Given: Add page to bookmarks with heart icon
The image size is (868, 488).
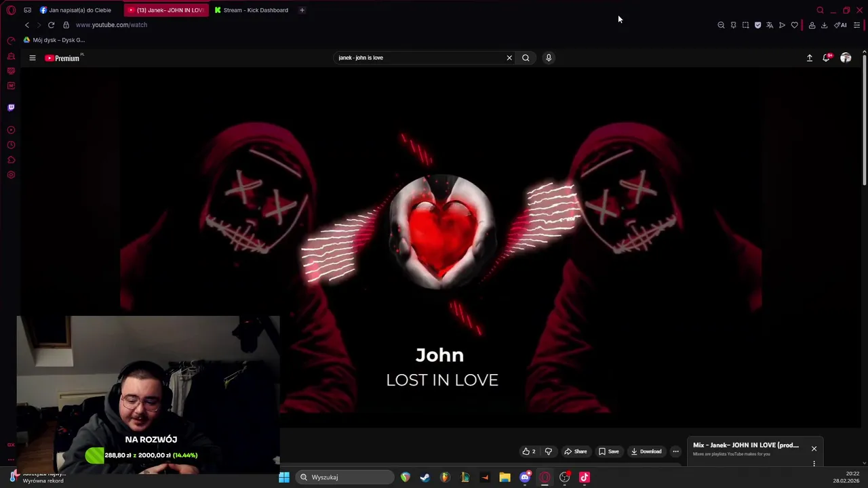Looking at the screenshot, I should (x=794, y=25).
